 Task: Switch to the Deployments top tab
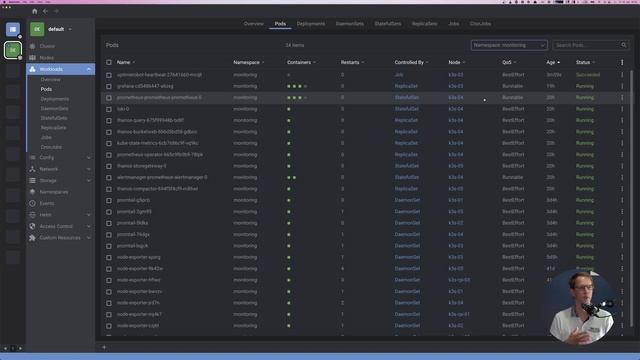[x=311, y=24]
